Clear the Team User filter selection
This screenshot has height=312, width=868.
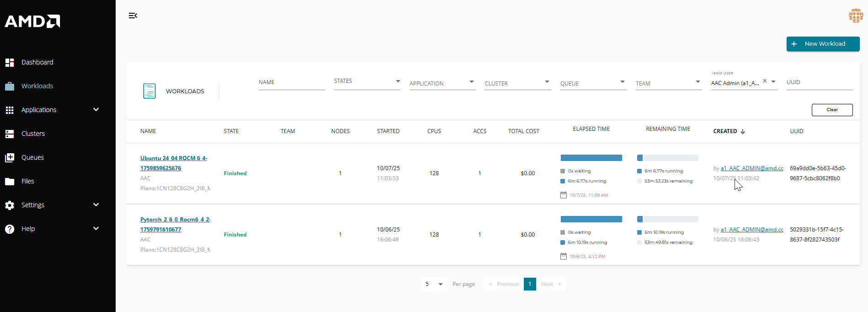coord(765,81)
